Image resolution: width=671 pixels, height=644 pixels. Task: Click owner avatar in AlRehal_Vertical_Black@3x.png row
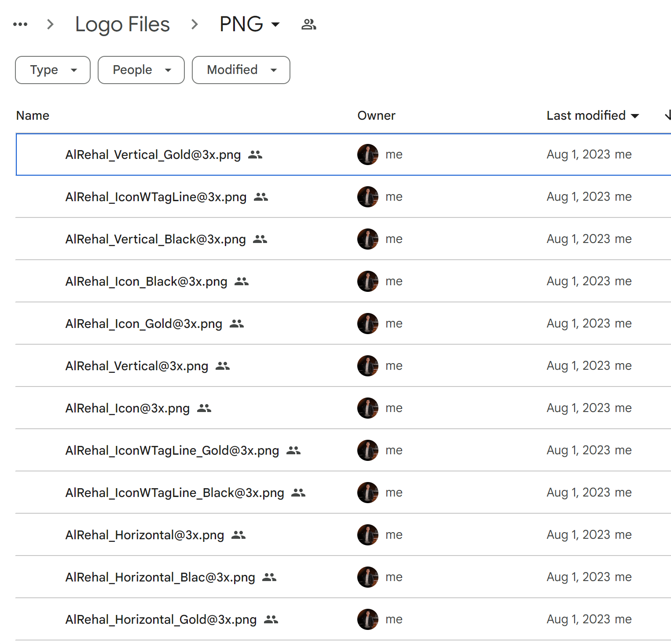pyautogui.click(x=368, y=239)
